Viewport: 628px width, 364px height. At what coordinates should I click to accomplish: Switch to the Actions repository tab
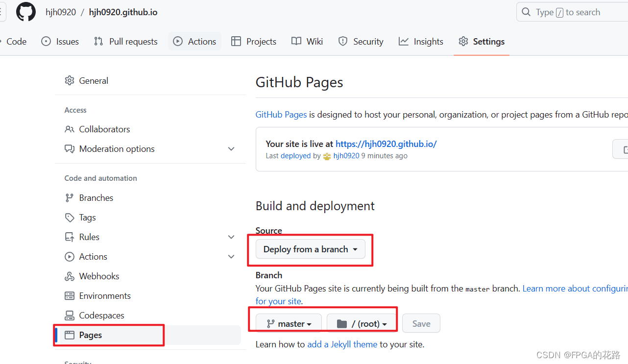194,42
